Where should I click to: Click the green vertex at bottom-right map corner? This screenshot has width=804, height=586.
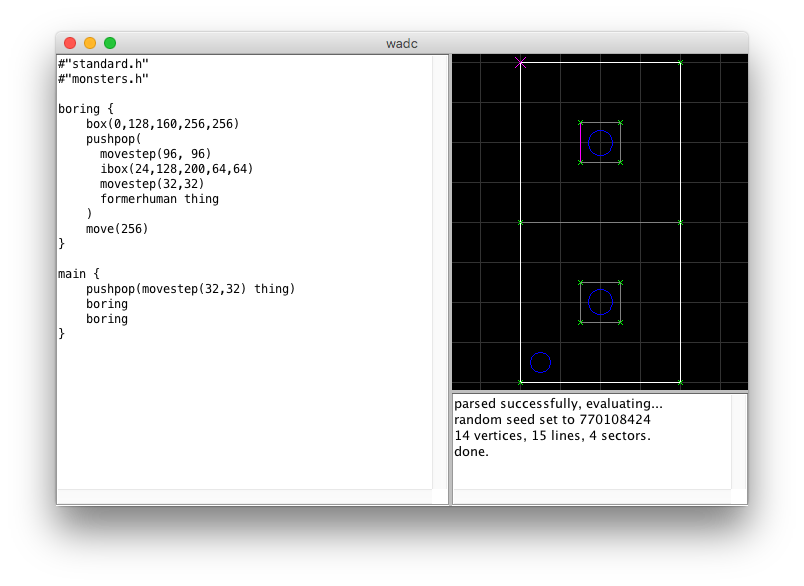[x=680, y=382]
